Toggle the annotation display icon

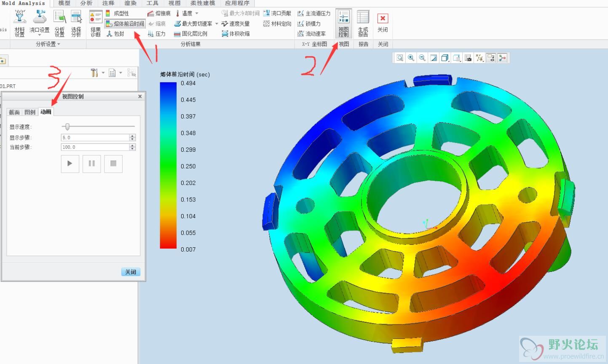(x=491, y=58)
